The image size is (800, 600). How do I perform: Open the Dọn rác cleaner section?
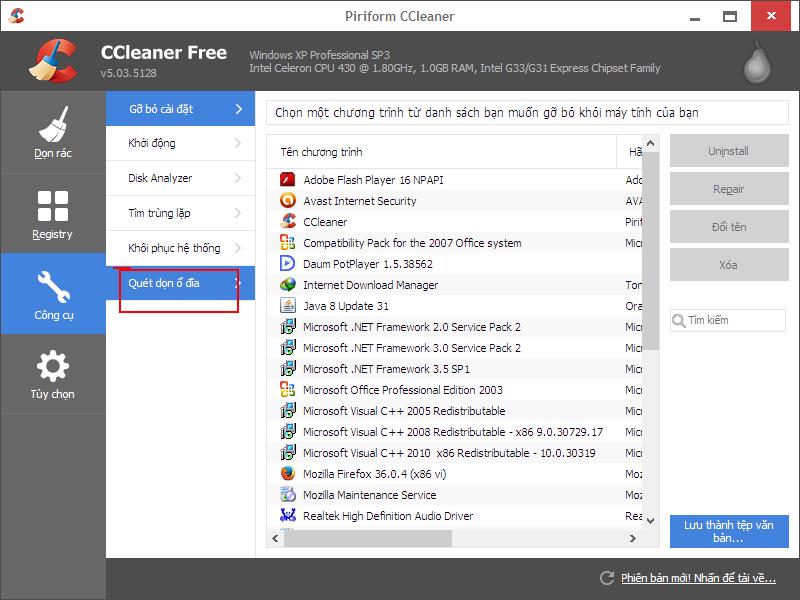pos(53,132)
